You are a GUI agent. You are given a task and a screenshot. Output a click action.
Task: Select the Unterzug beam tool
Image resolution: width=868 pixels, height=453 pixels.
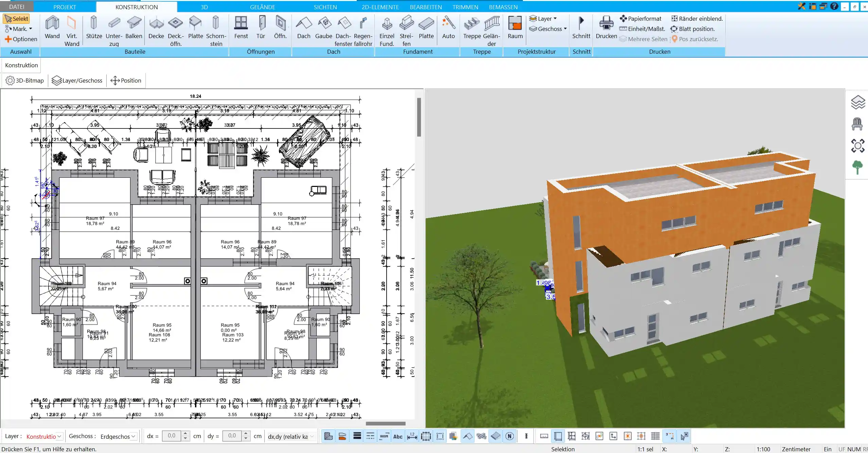(114, 31)
